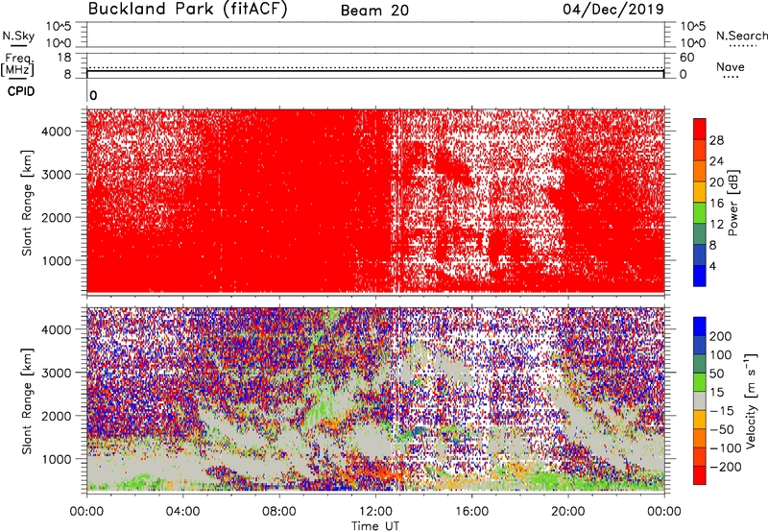The height and width of the screenshot is (532, 768).
Task: Click the 'Power [dB]' colorbar label
Action: click(x=732, y=203)
